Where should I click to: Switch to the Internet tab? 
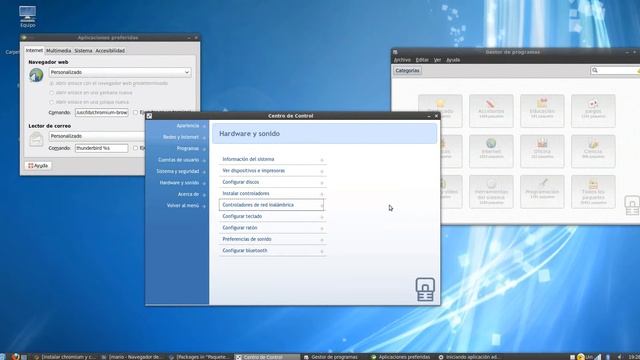click(x=34, y=50)
